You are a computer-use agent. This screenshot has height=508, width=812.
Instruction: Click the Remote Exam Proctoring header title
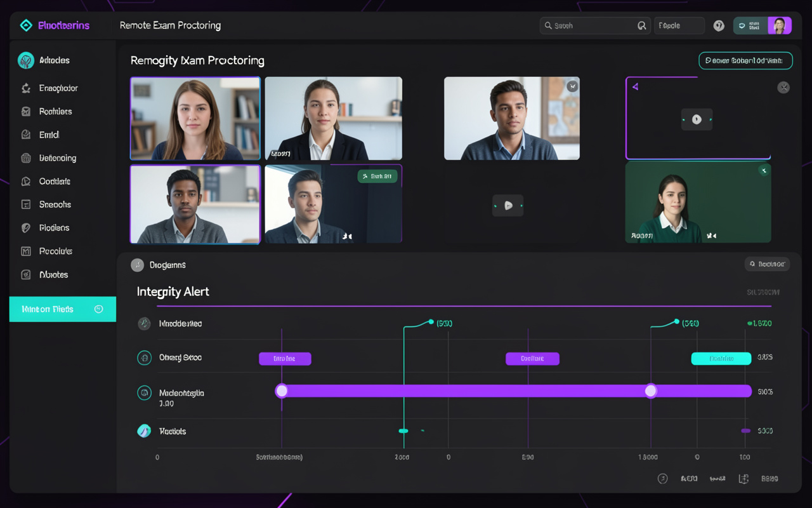[170, 25]
